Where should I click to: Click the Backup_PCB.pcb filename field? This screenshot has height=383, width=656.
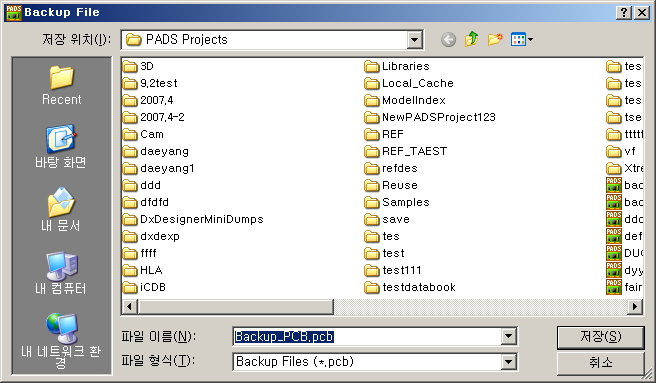coord(367,337)
